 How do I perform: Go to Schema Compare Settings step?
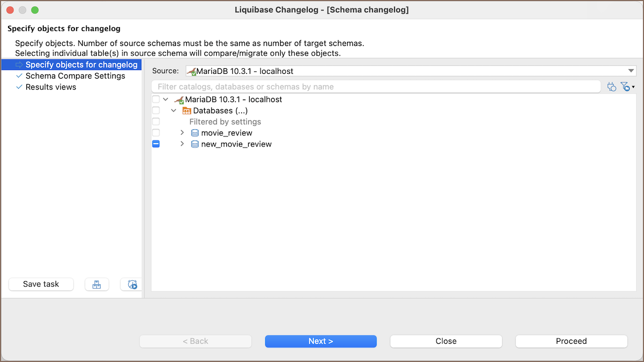[x=75, y=76]
